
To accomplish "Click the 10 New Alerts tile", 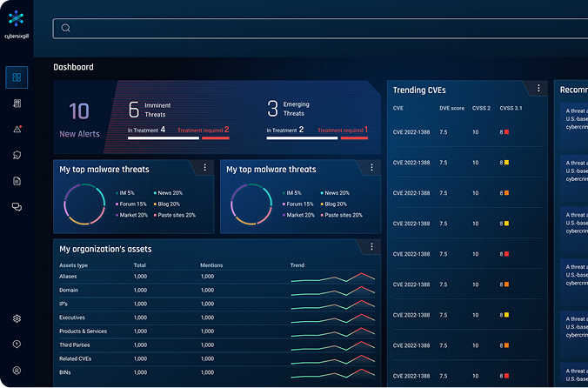I will (79, 120).
